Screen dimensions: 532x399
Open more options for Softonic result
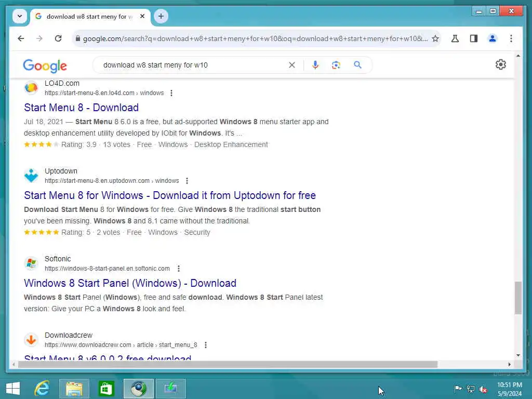click(x=179, y=269)
